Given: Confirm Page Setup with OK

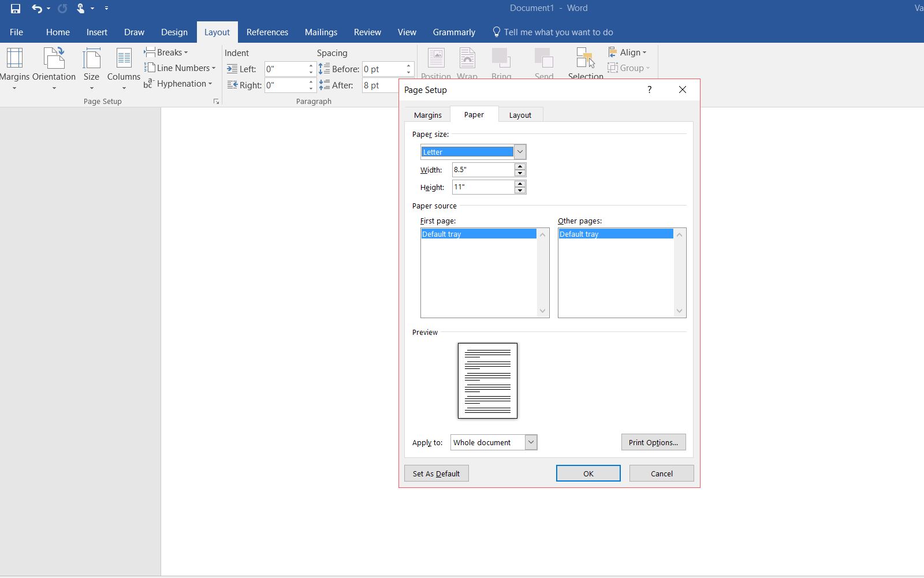Looking at the screenshot, I should tap(588, 473).
